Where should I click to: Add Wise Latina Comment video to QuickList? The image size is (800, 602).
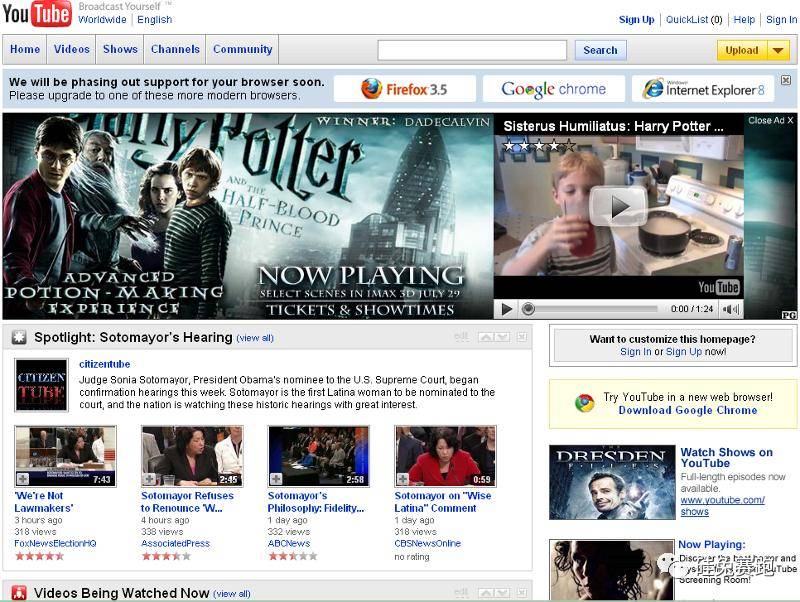click(403, 479)
